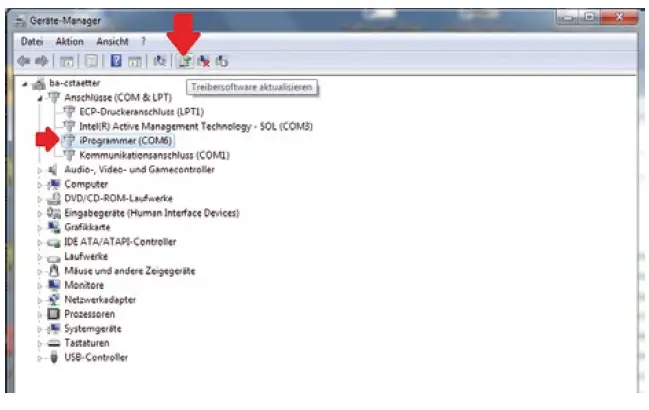Screen dimensions: 649x410
Task: Click the Back arrow toolbar icon
Action: point(24,61)
